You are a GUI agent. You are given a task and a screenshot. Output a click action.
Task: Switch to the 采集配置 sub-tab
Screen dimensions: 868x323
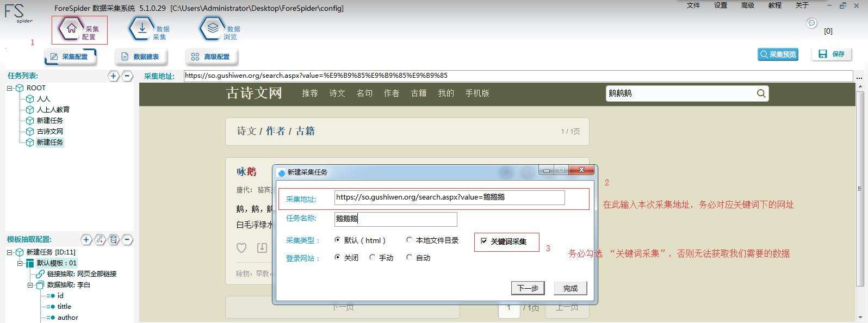pyautogui.click(x=70, y=57)
